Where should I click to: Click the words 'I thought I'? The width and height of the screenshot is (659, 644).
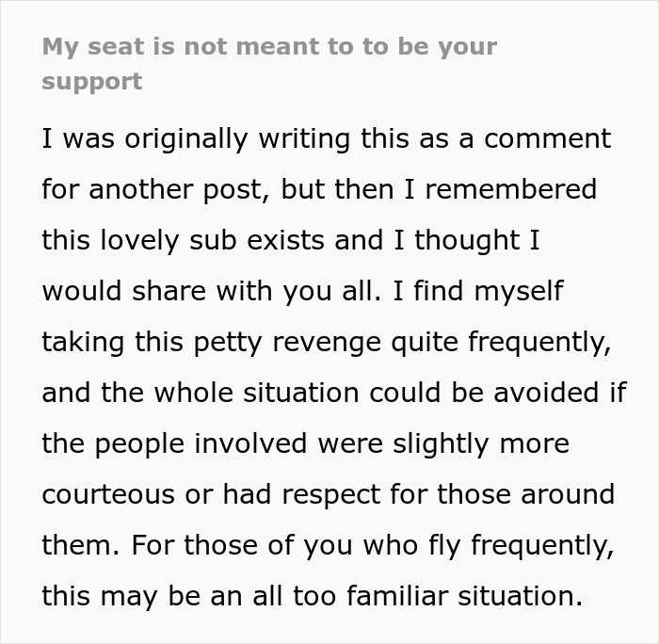467,240
